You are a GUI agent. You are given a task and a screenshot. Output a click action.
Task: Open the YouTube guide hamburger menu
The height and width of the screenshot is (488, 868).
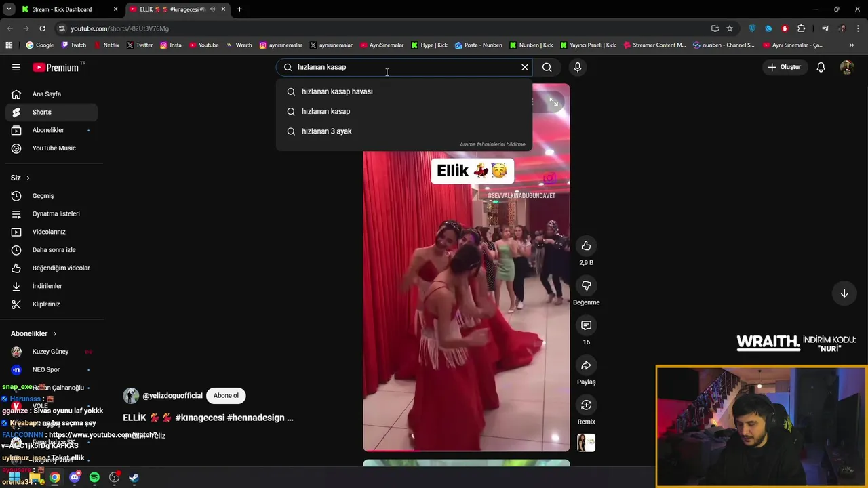coord(16,67)
